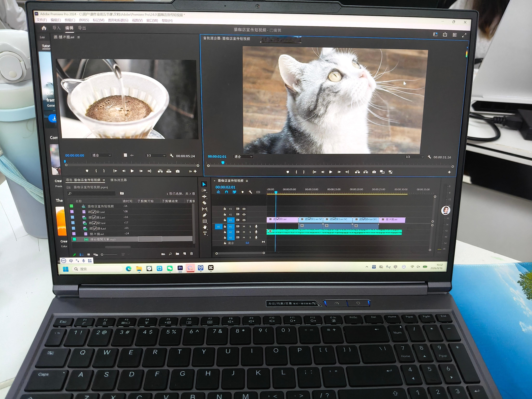Step forward one frame in Program monitor
Image resolution: width=532 pixels, height=399 pixels.
click(x=339, y=172)
